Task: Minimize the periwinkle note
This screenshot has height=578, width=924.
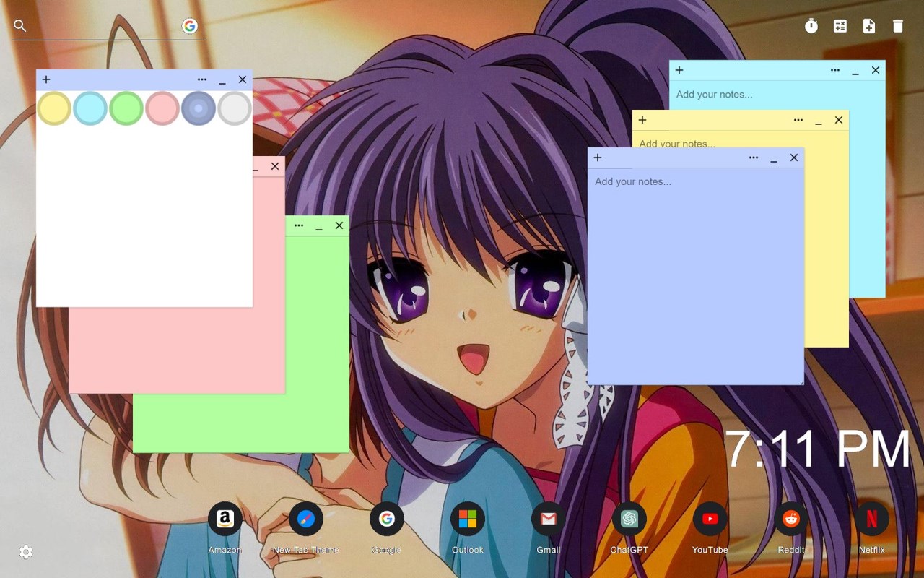Action: (774, 158)
